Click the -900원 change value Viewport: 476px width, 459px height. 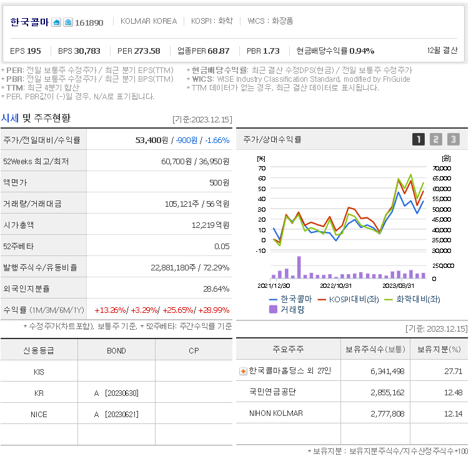click(187, 140)
